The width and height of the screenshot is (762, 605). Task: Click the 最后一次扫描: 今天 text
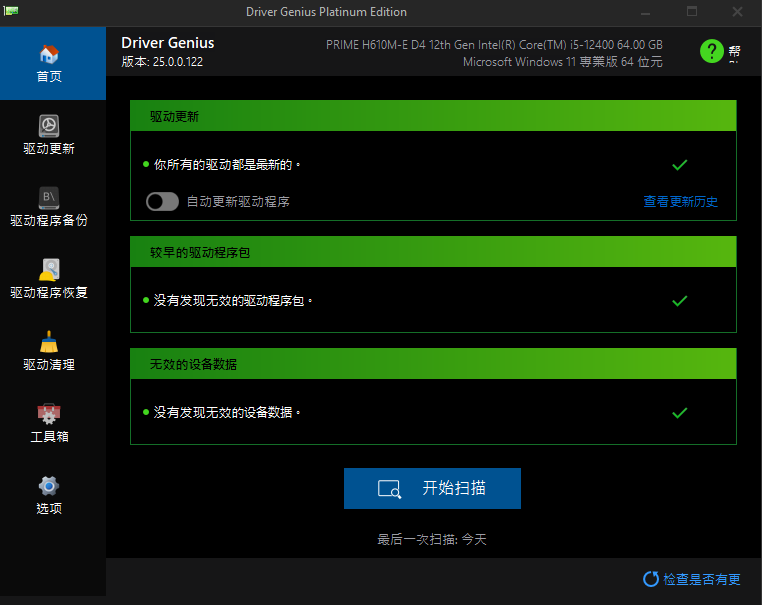[x=432, y=539]
